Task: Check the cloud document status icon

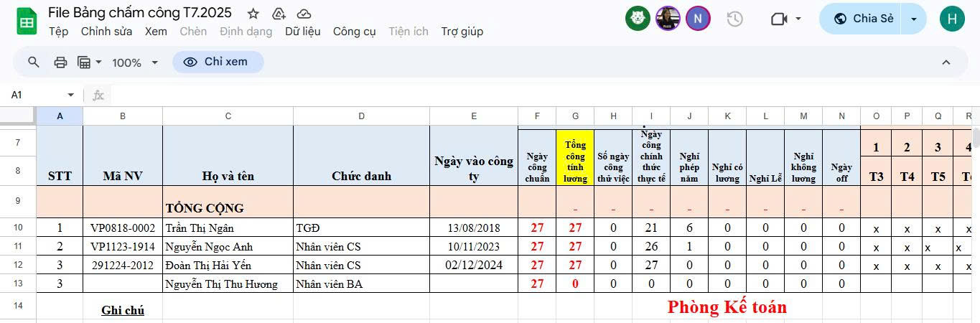Action: [304, 14]
